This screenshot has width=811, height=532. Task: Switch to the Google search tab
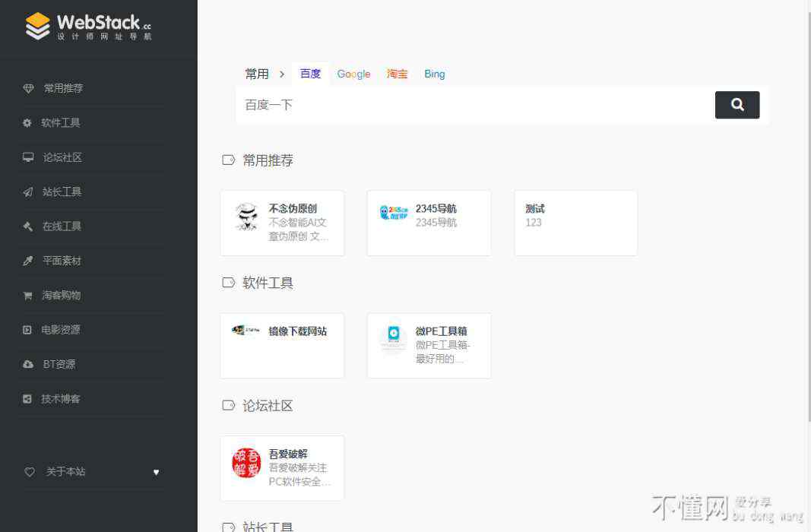pos(353,74)
